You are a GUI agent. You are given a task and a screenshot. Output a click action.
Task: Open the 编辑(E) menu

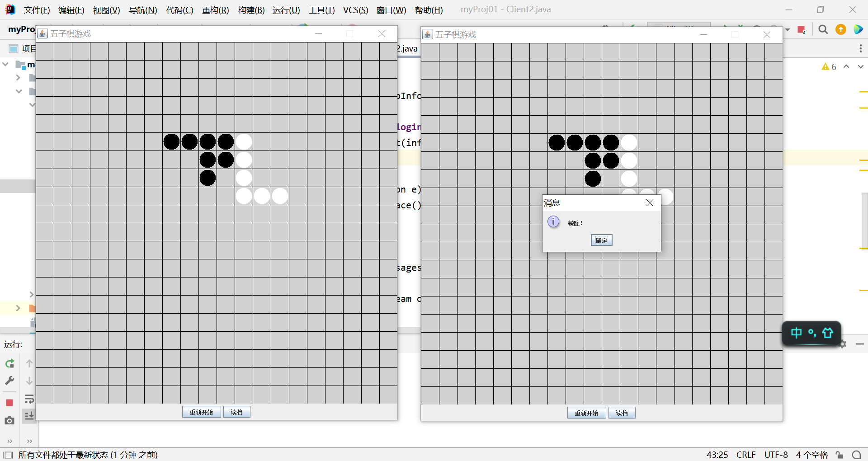coord(71,10)
